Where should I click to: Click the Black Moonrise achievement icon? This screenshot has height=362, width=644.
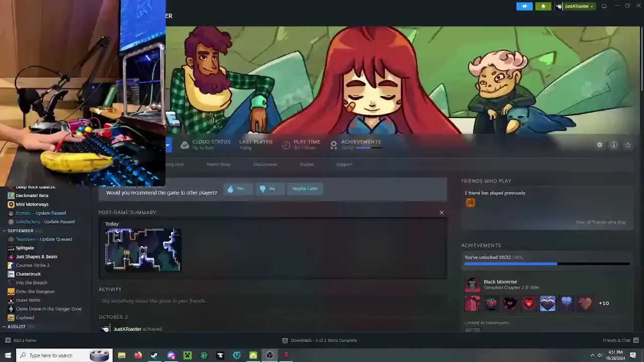[x=472, y=285]
